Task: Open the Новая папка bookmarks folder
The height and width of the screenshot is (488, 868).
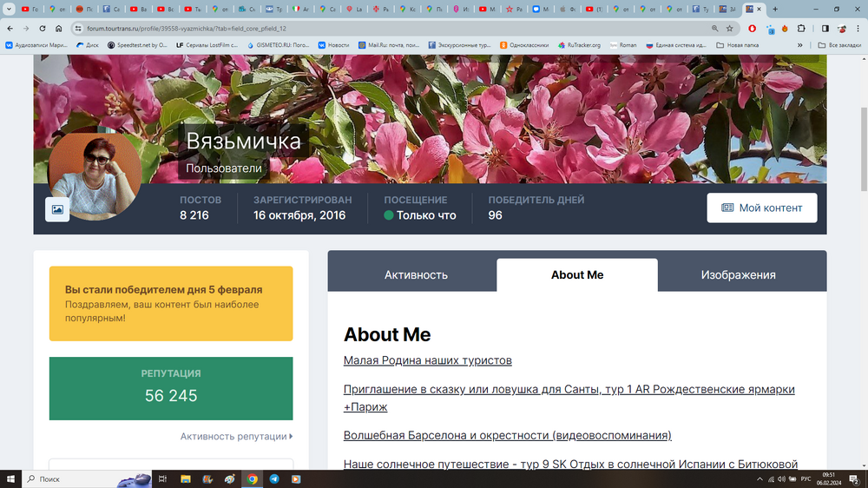Action: (740, 44)
